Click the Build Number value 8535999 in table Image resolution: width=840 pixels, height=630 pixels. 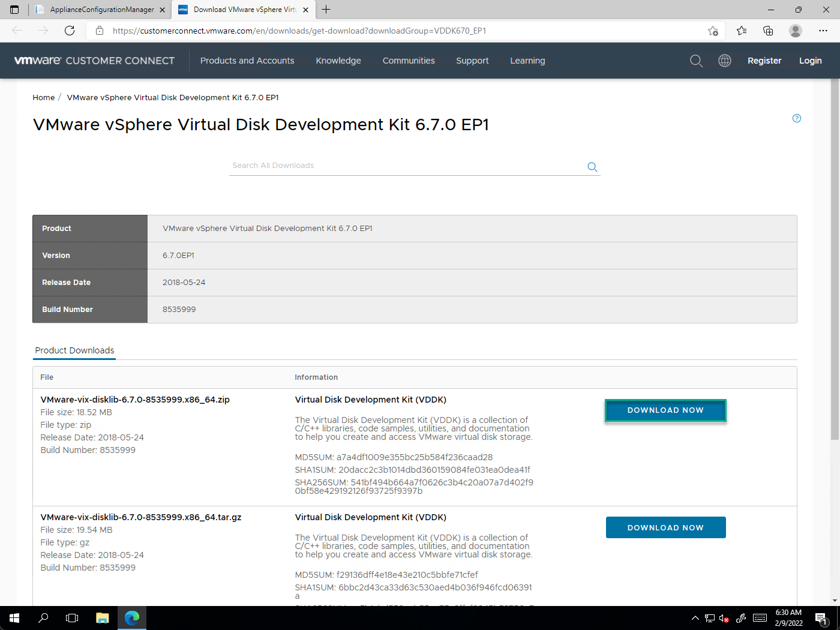pos(179,310)
